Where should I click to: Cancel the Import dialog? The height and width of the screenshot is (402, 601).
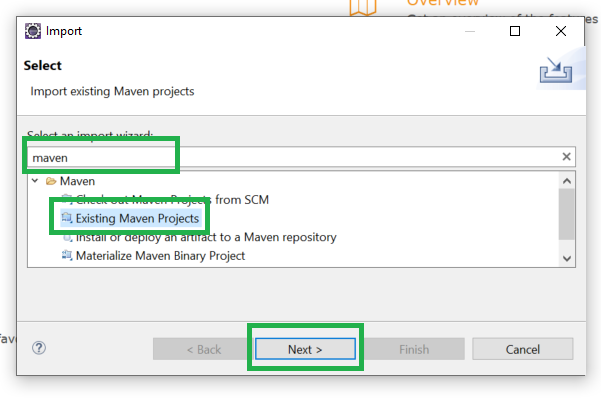[523, 349]
